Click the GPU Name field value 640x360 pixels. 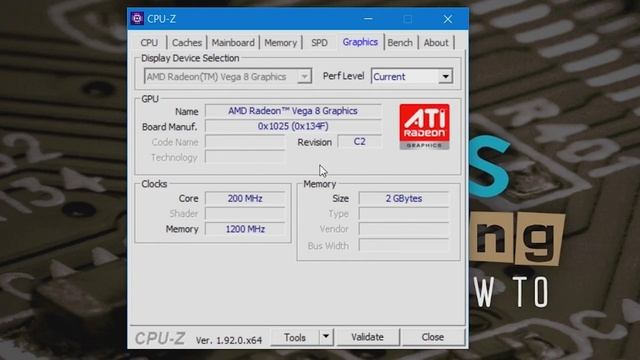(x=293, y=111)
